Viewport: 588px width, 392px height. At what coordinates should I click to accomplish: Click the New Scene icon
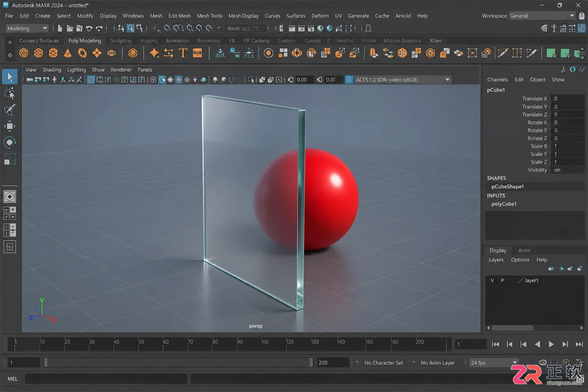tap(60, 28)
